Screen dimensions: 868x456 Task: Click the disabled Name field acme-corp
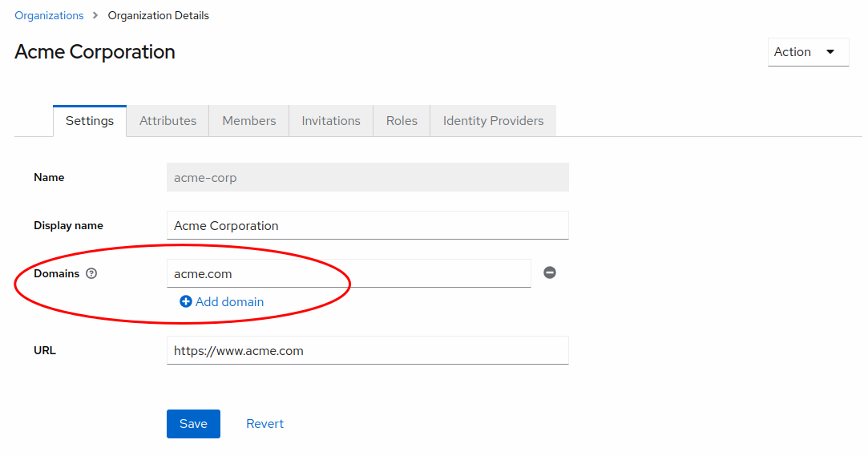coord(367,177)
